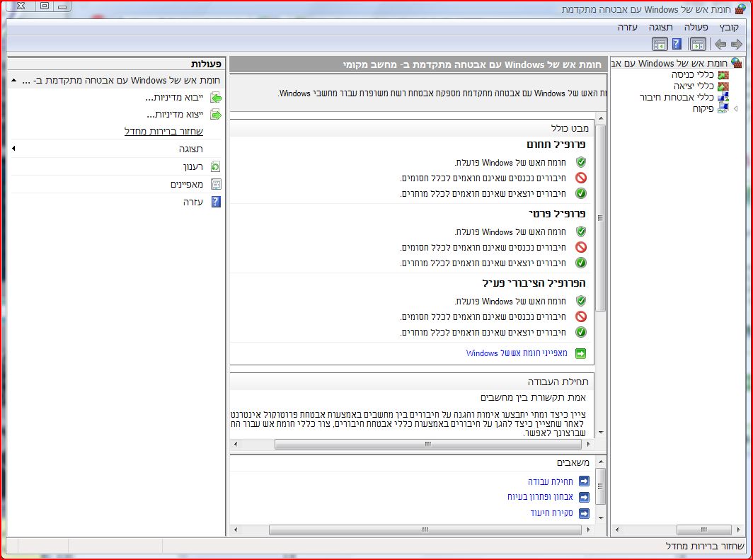Click the green check icon under public profile
Image resolution: width=753 pixels, height=560 pixels.
pyautogui.click(x=580, y=332)
